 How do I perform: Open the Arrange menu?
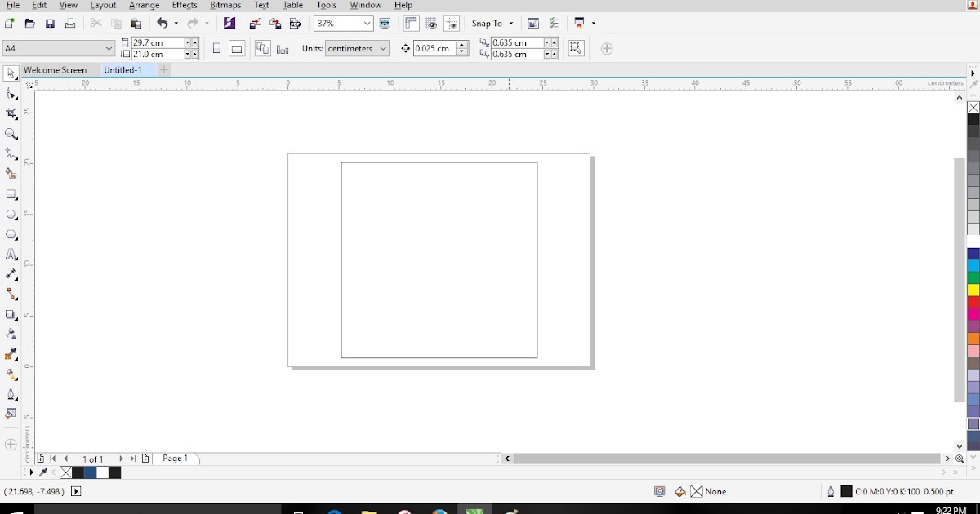pos(145,5)
